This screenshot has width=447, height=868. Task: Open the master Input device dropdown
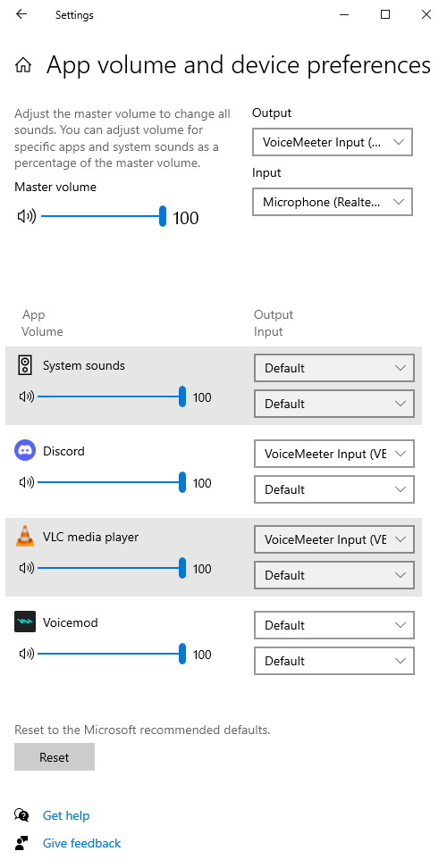click(x=333, y=202)
